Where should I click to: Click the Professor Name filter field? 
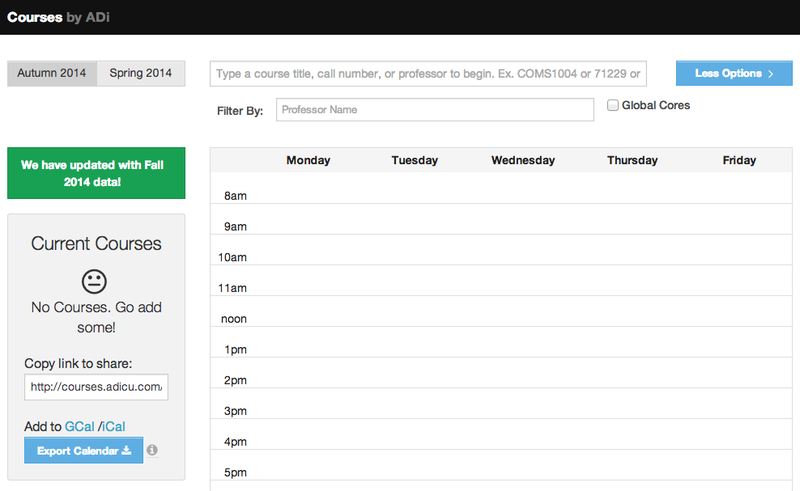(x=433, y=109)
